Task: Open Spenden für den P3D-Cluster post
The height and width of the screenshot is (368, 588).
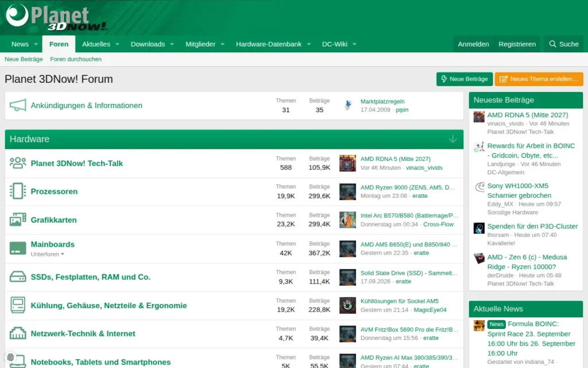Action: pos(532,227)
